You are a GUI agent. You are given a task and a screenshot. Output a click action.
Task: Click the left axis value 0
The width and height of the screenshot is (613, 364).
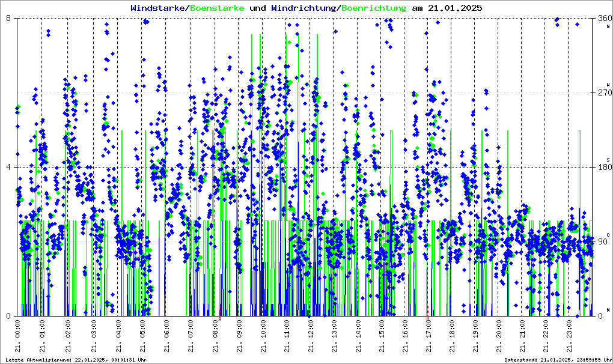click(7, 316)
